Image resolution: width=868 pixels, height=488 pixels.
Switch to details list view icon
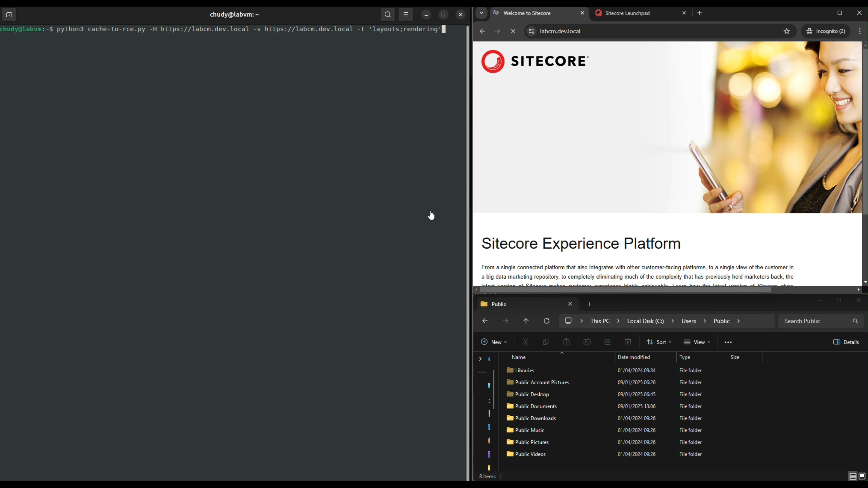tap(852, 476)
